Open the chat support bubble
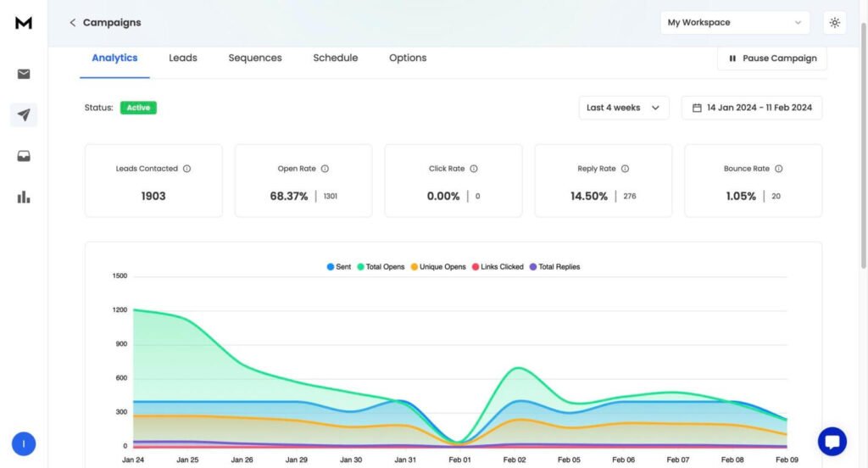This screenshot has height=468, width=868. [832, 442]
